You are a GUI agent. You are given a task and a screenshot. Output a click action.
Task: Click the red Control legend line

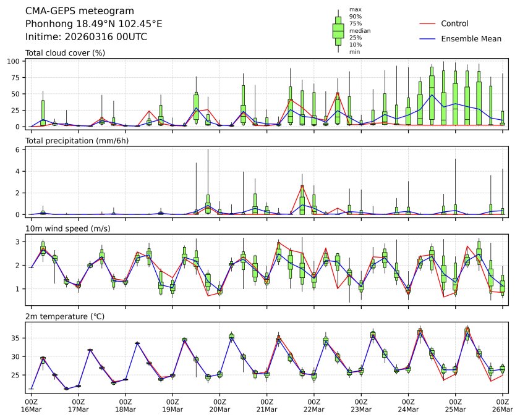[x=428, y=23]
